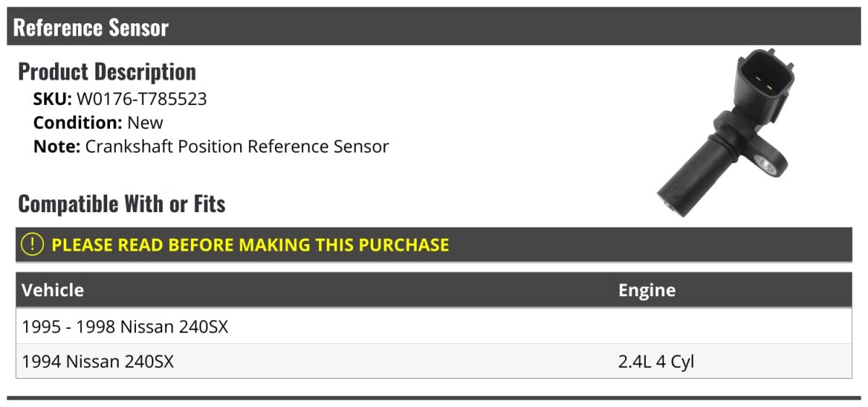The image size is (868, 407).
Task: Select the 1994 Nissan 240SX row
Action: [x=98, y=361]
